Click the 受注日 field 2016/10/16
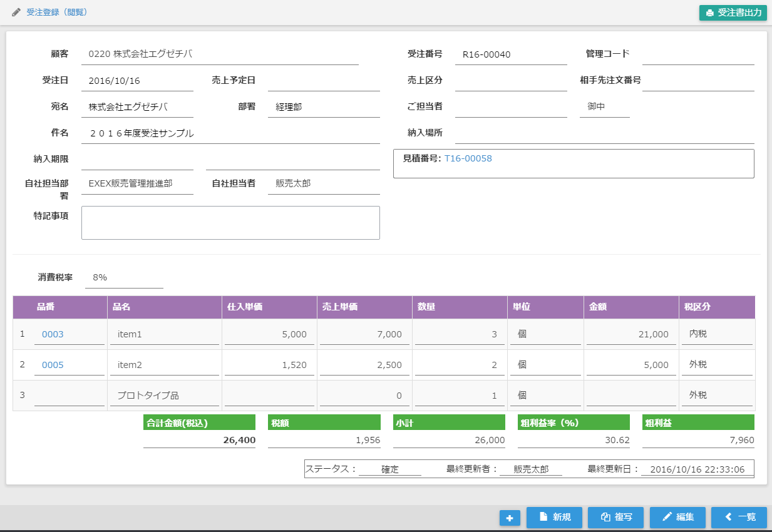This screenshot has height=532, width=772. [137, 81]
